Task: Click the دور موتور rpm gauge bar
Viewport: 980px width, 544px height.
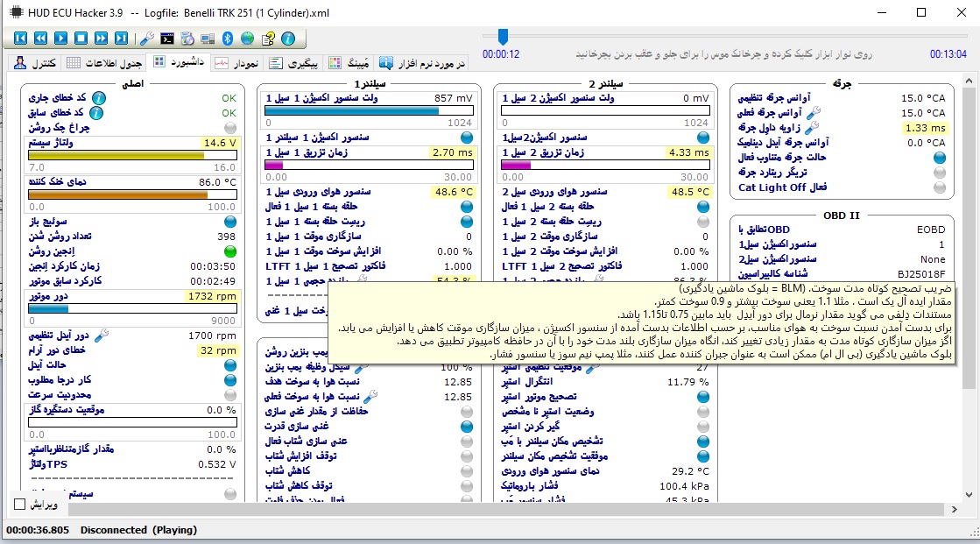Action: click(132, 308)
